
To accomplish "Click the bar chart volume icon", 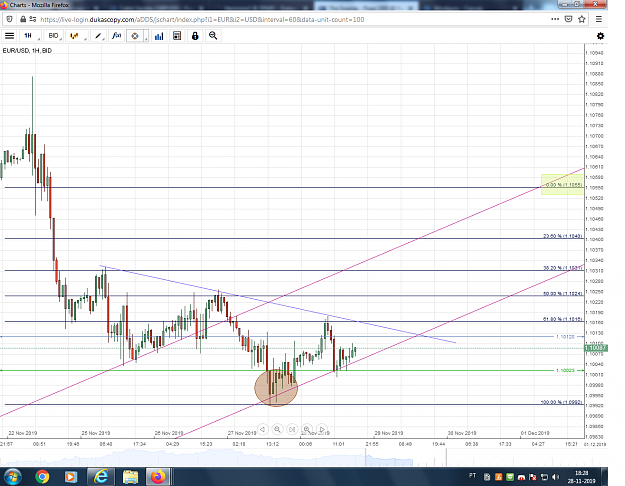I will (159, 36).
